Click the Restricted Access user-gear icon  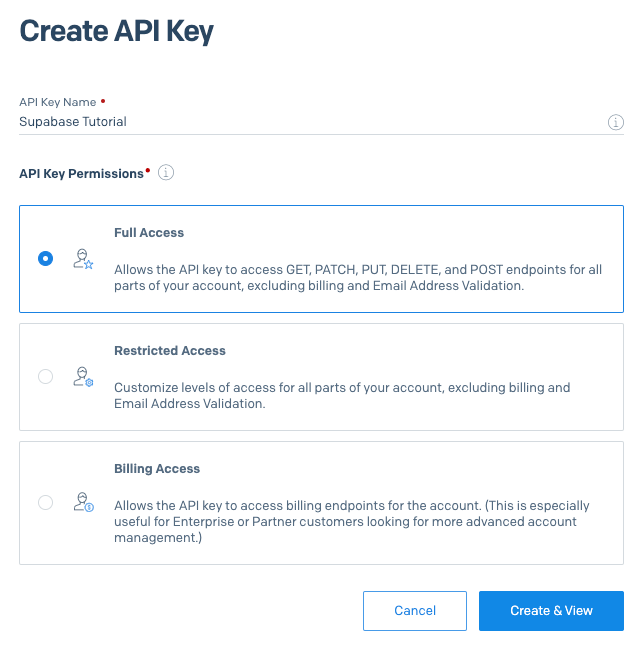click(83, 377)
